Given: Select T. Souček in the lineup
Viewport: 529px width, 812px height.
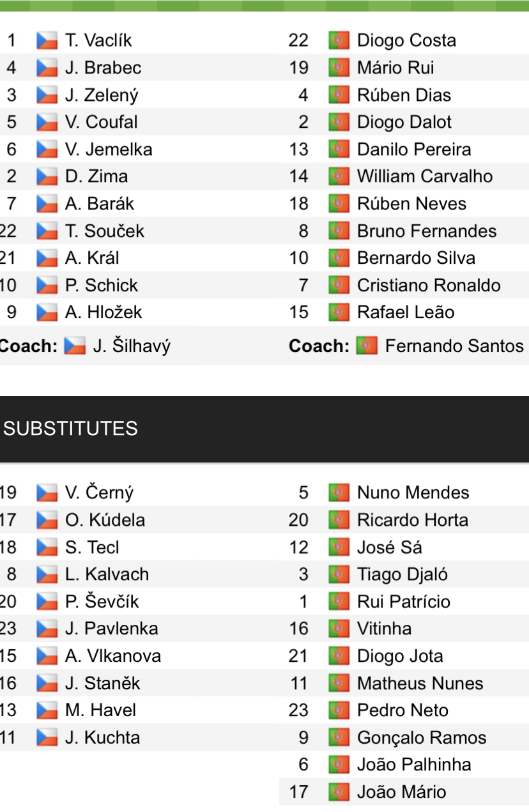Looking at the screenshot, I should pos(105,231).
